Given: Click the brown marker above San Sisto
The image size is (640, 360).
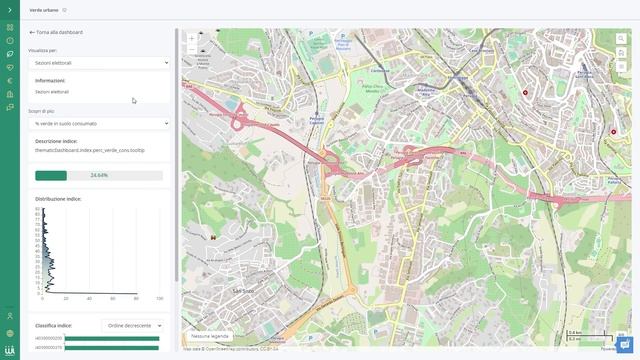Looking at the screenshot, I should 213,237.
